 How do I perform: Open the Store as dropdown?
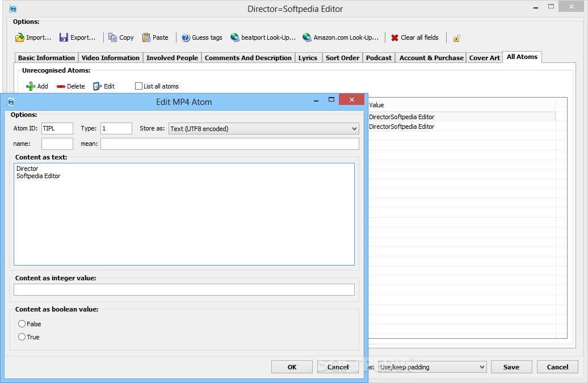click(x=263, y=129)
